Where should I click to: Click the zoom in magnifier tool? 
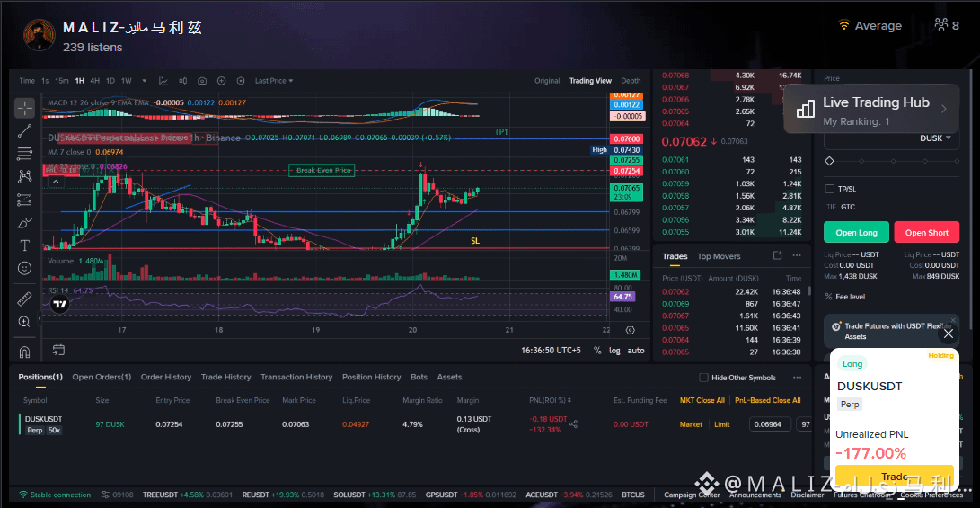coord(24,322)
